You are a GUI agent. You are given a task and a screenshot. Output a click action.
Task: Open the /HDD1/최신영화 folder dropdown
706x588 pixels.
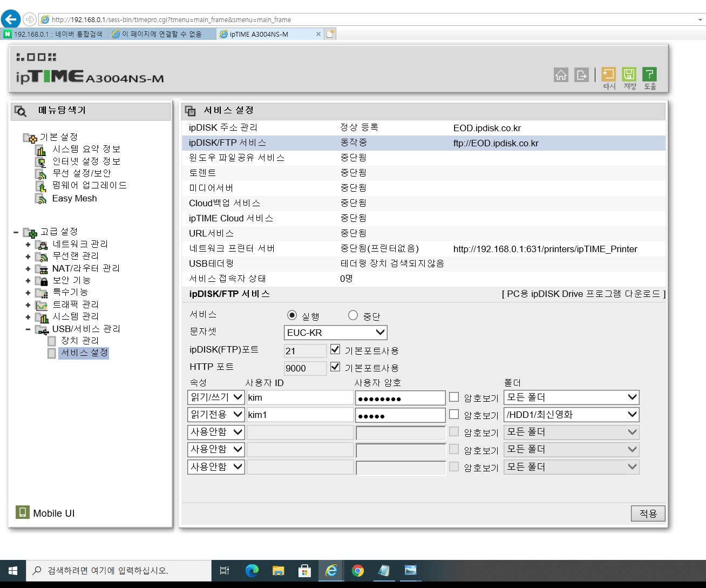click(x=572, y=415)
